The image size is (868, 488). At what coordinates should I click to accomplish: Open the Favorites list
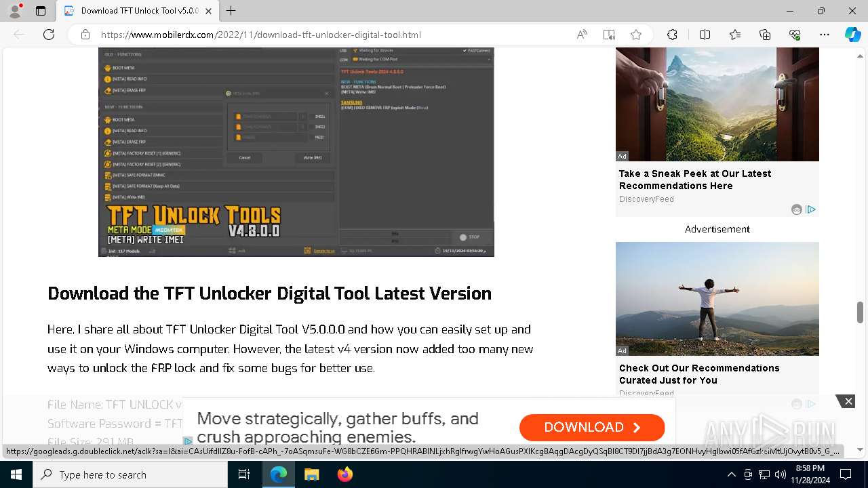tap(735, 35)
